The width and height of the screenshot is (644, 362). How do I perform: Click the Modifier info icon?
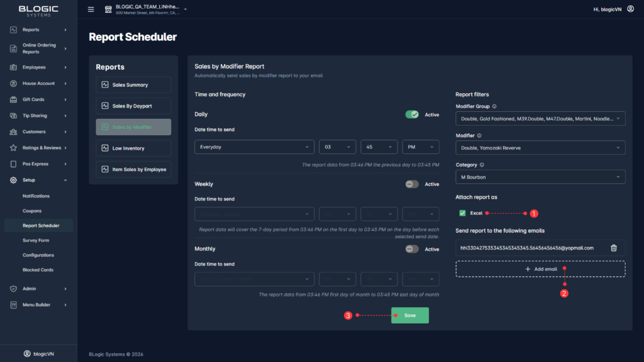point(479,136)
